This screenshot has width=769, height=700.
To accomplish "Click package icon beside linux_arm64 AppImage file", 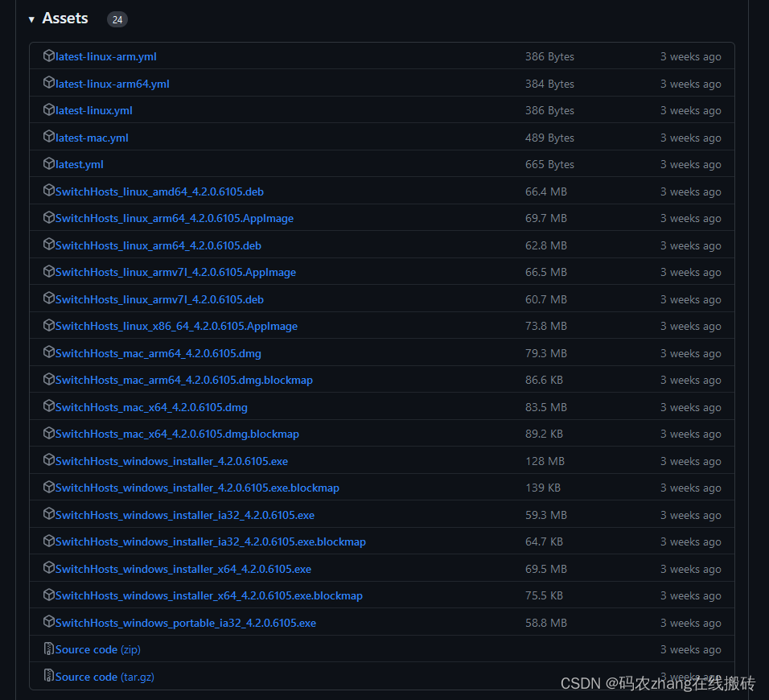I will click(48, 218).
